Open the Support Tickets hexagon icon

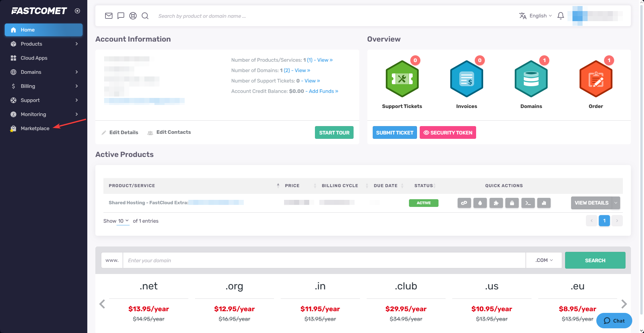[402, 79]
